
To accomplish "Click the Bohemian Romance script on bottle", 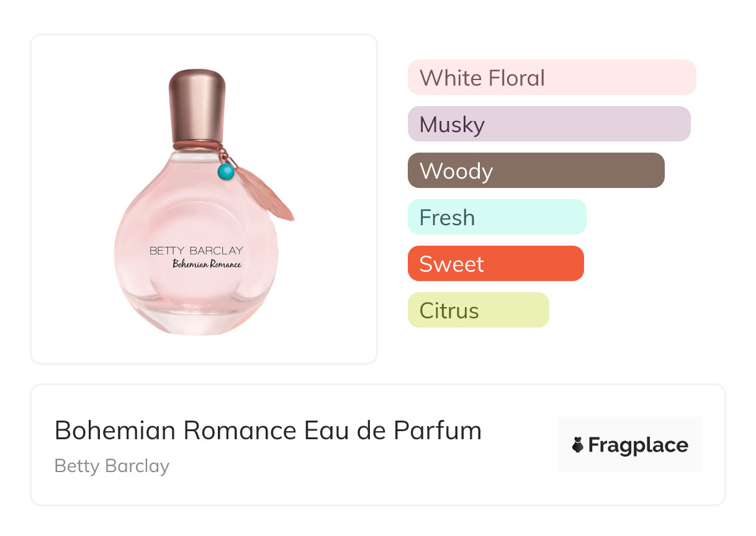I will [207, 264].
